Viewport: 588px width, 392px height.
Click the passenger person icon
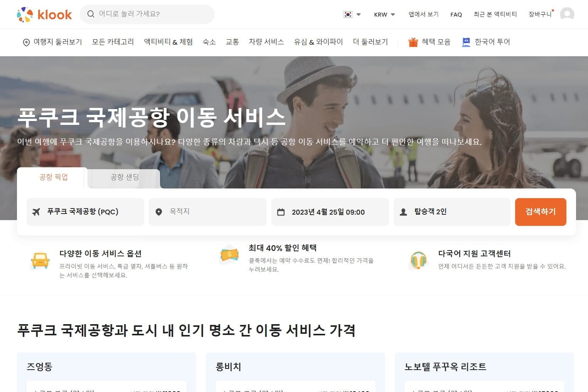pos(403,212)
